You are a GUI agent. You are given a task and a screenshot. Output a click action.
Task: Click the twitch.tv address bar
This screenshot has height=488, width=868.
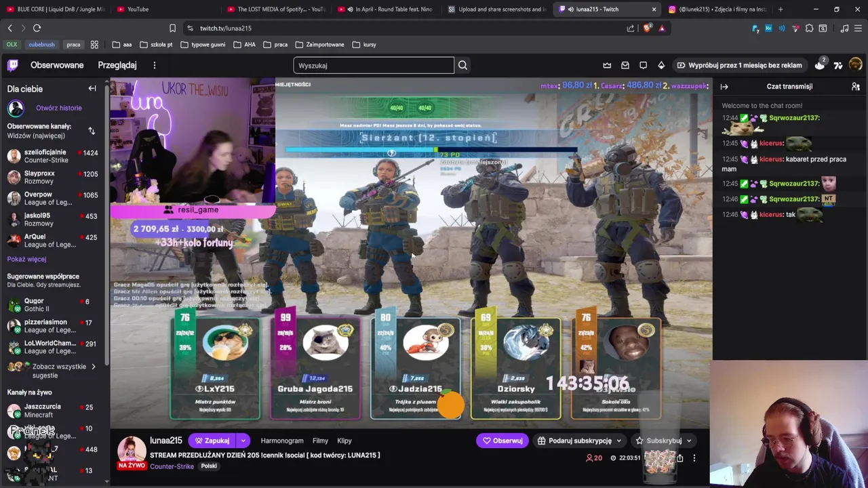point(407,28)
